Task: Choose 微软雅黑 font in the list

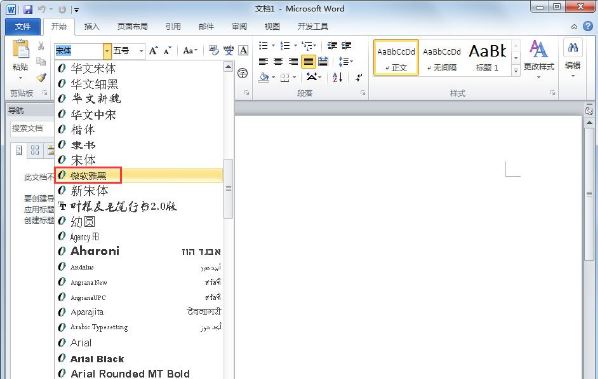Action: (x=139, y=175)
